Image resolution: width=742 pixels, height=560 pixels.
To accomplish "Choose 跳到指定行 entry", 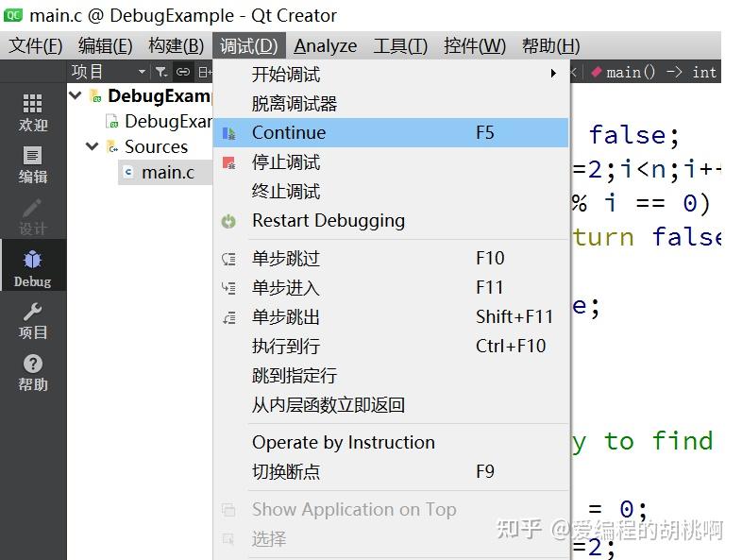I will (x=391, y=376).
